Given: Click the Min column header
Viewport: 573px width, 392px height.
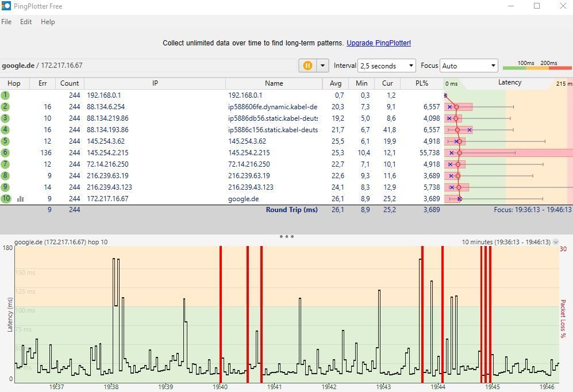Looking at the screenshot, I should [x=362, y=83].
